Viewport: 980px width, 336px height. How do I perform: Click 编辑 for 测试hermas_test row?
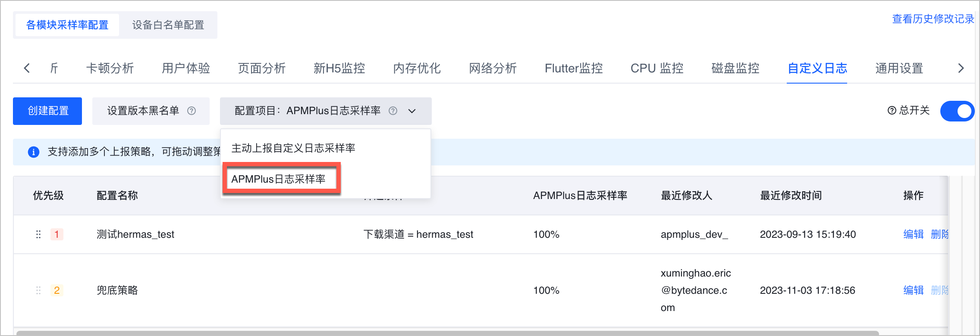tap(914, 234)
